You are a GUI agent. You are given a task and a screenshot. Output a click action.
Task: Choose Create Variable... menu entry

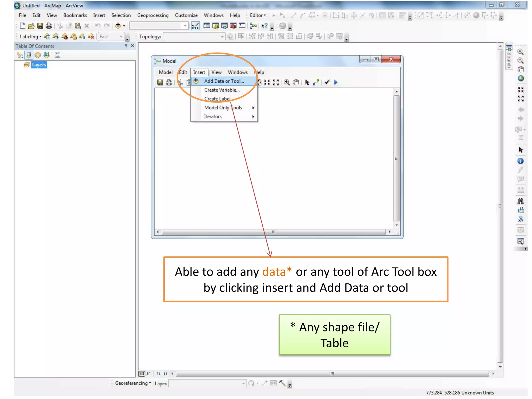(x=224, y=90)
